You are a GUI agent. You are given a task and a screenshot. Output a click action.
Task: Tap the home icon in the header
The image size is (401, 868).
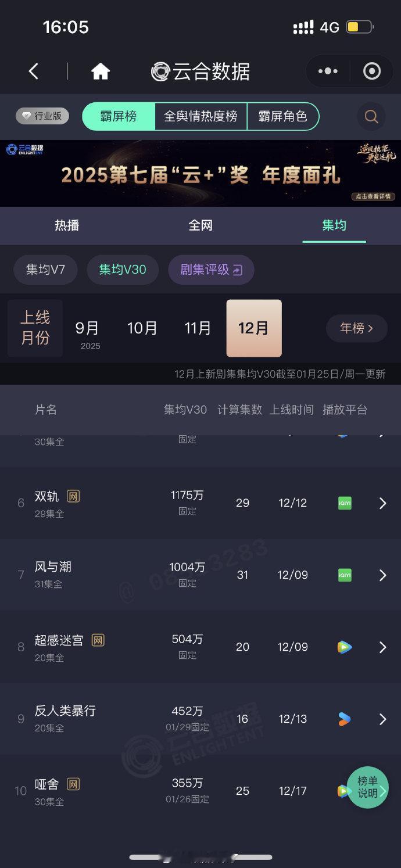tap(100, 70)
